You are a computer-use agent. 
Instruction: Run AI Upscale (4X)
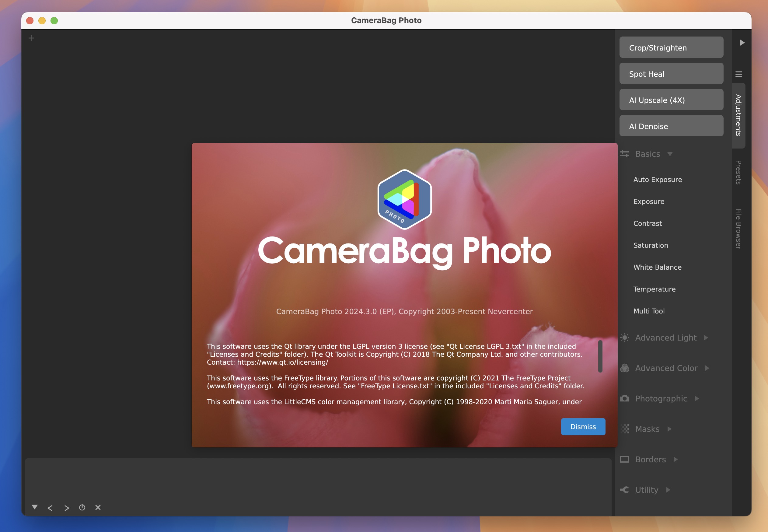[671, 100]
